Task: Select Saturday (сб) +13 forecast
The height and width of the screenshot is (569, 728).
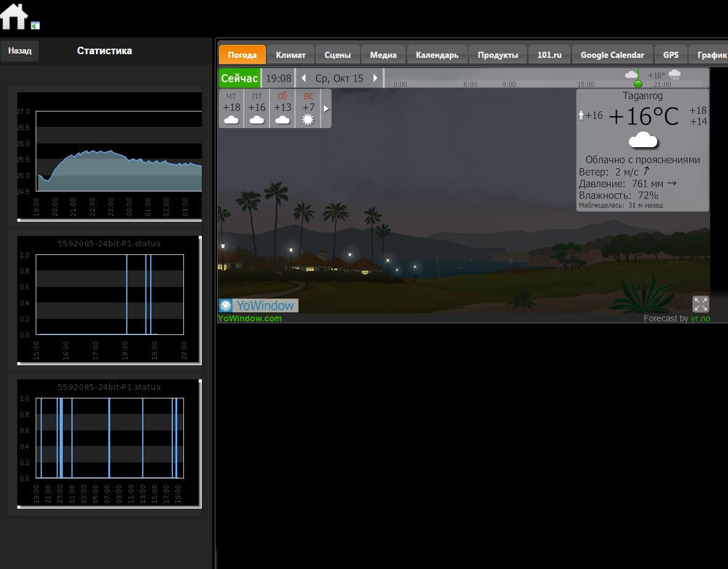Action: point(282,108)
